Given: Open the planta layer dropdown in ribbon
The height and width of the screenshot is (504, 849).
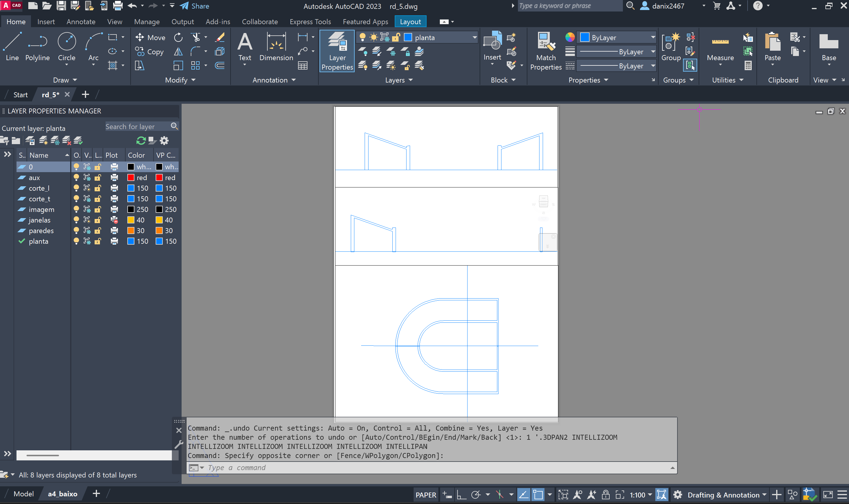Looking at the screenshot, I should coord(474,37).
